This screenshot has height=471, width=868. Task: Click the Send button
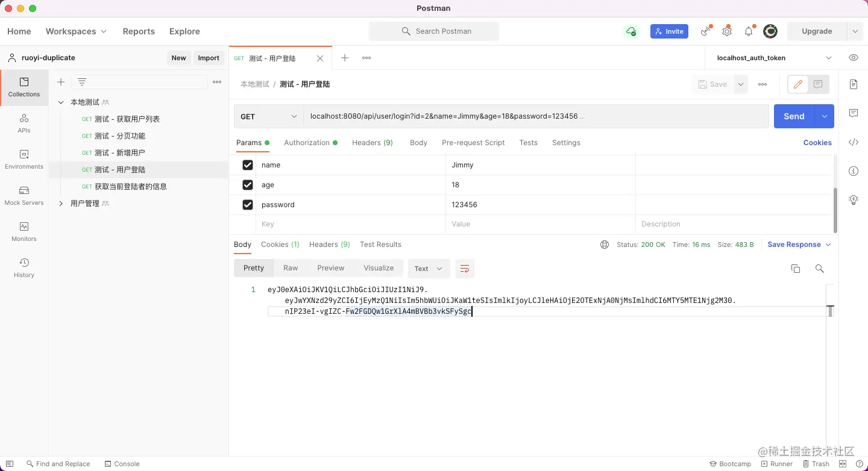click(x=794, y=116)
